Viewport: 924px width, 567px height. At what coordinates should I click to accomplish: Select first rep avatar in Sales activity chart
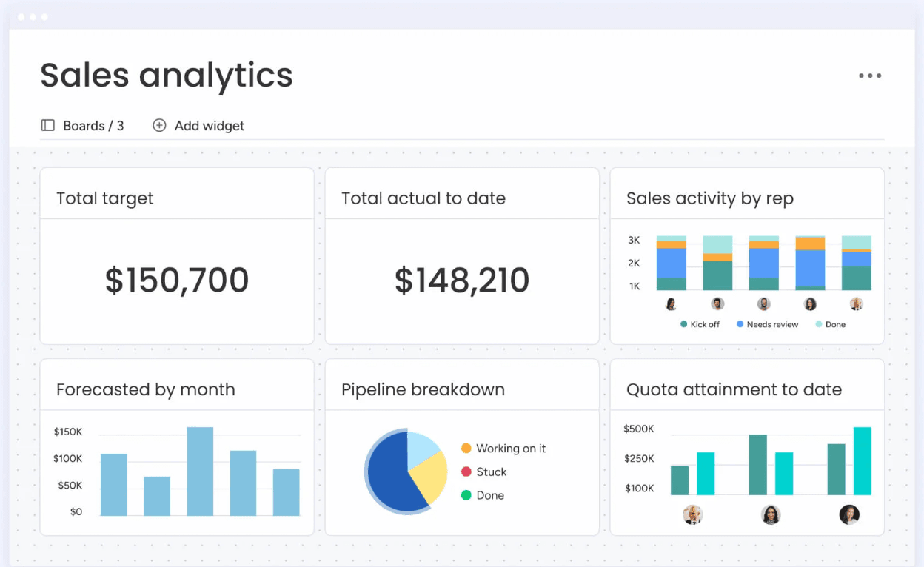point(672,304)
